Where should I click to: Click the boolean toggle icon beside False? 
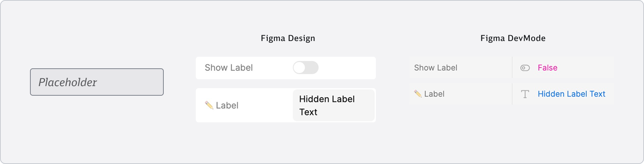click(x=525, y=68)
